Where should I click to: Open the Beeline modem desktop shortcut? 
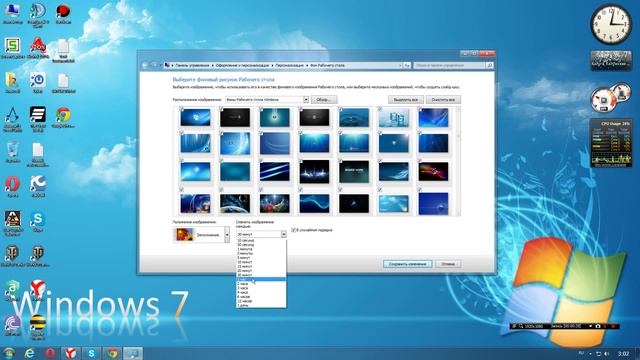click(x=38, y=327)
